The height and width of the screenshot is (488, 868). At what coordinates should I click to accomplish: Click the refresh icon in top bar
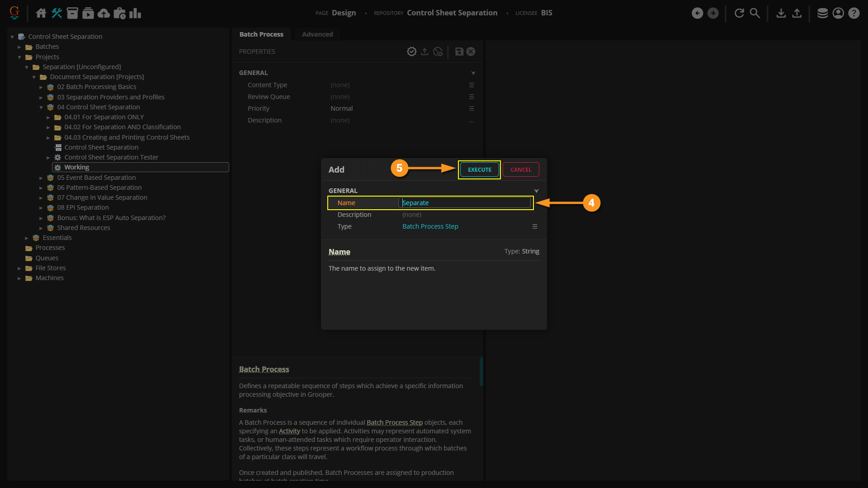pyautogui.click(x=739, y=13)
